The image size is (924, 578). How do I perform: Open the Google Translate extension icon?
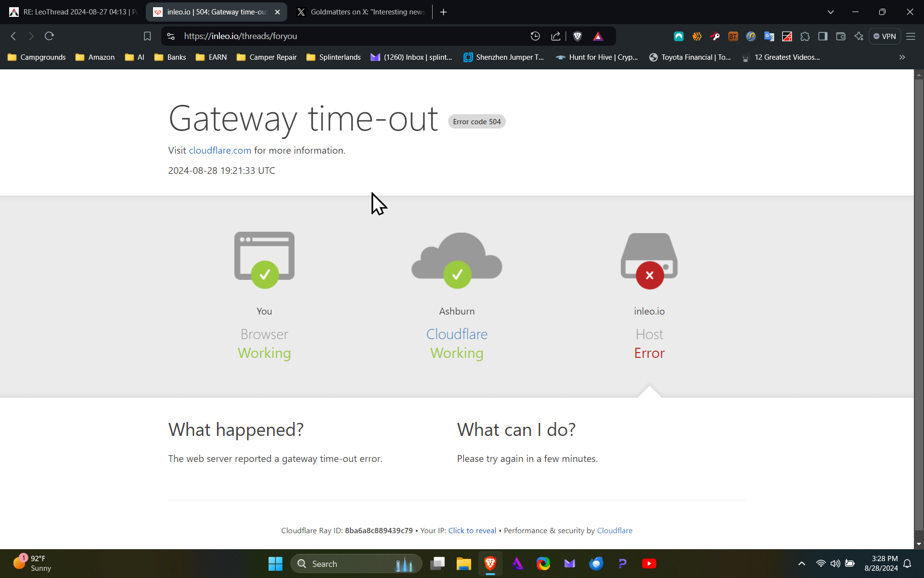click(769, 36)
